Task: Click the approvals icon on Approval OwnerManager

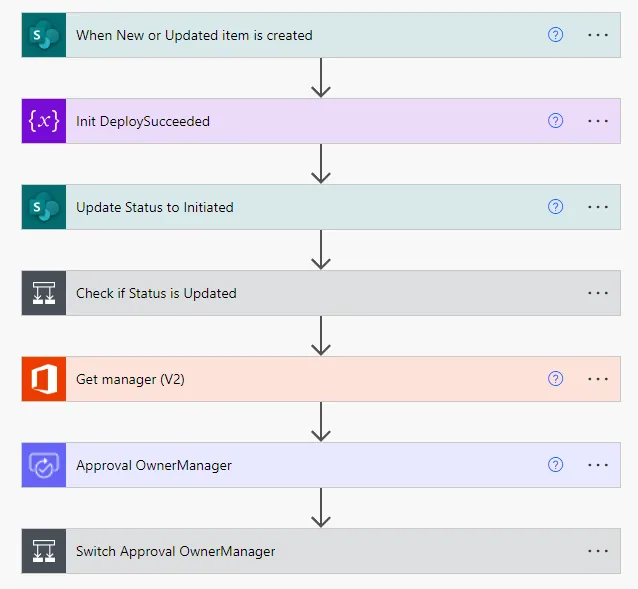Action: coord(44,465)
